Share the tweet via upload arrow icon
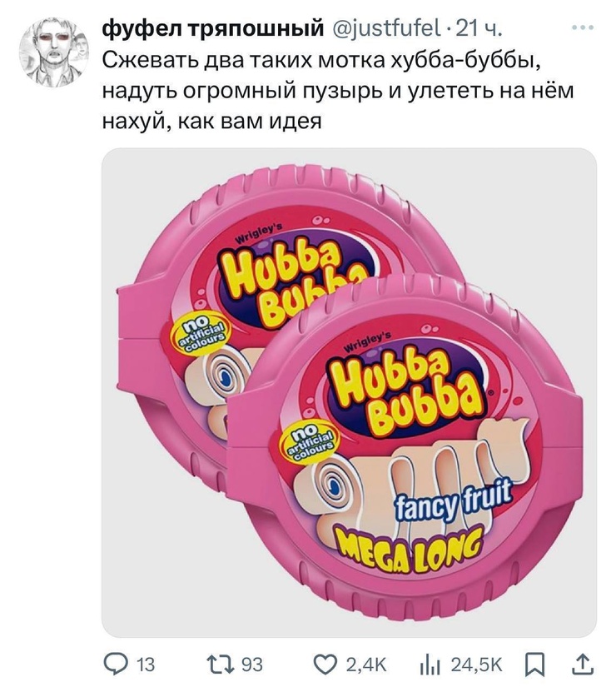616x692 pixels. pyautogui.click(x=582, y=665)
